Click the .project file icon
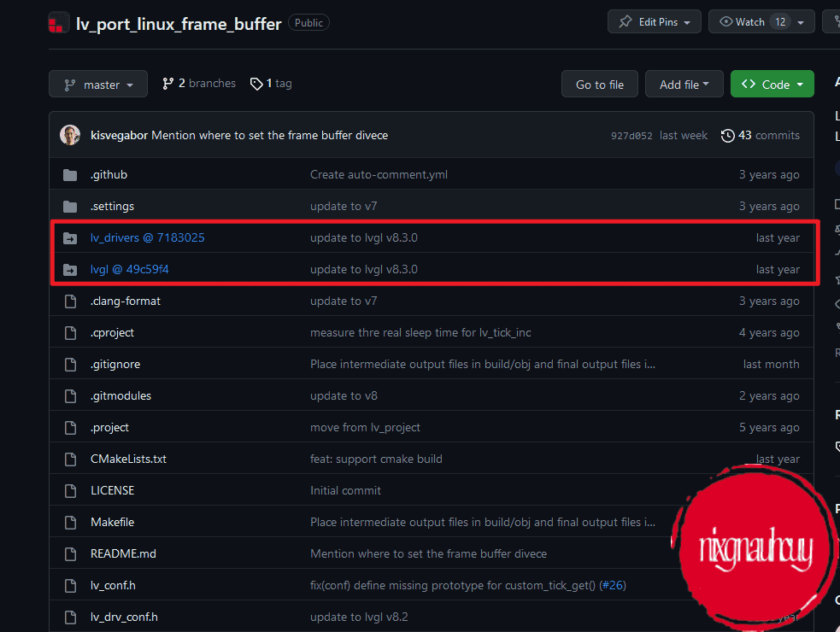This screenshot has height=632, width=840. tap(70, 427)
